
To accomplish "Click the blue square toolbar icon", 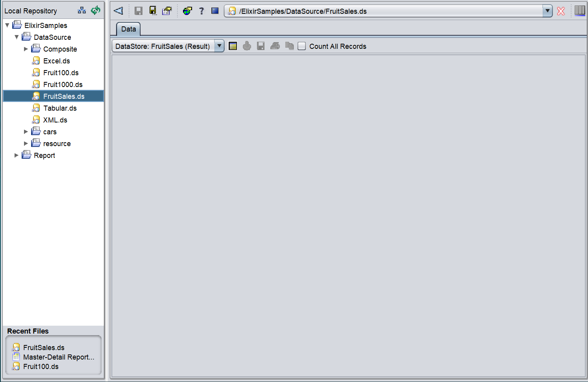I will 215,11.
